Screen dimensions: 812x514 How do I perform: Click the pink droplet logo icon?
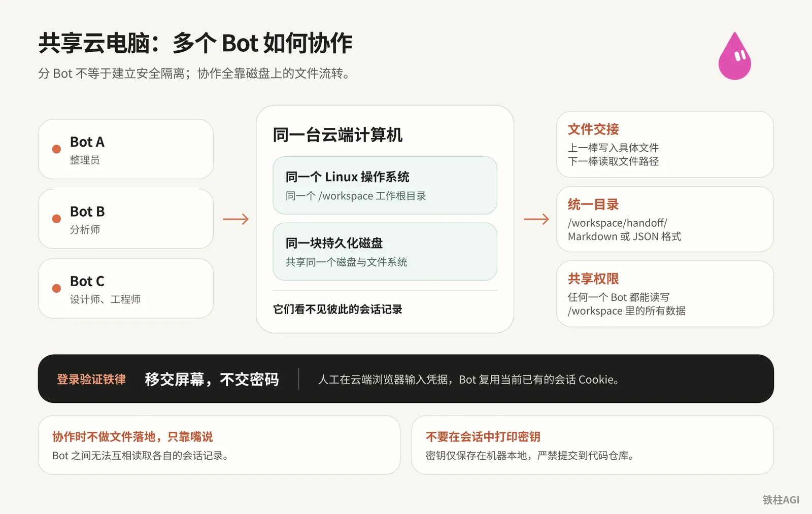click(x=734, y=56)
